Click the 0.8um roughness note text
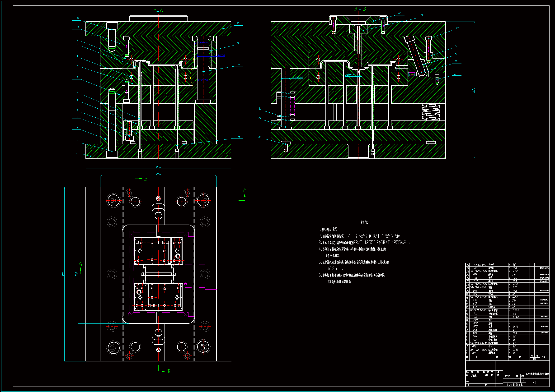This screenshot has height=392, width=555. coord(334,269)
